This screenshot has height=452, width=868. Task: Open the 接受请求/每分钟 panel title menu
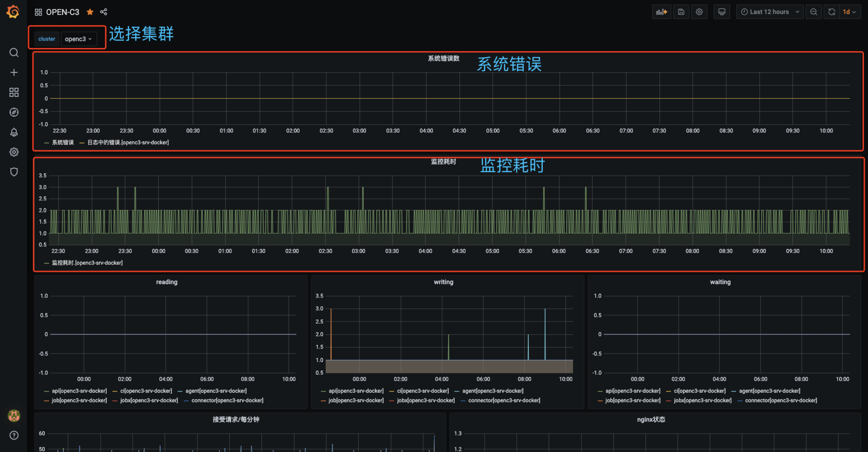[236, 419]
